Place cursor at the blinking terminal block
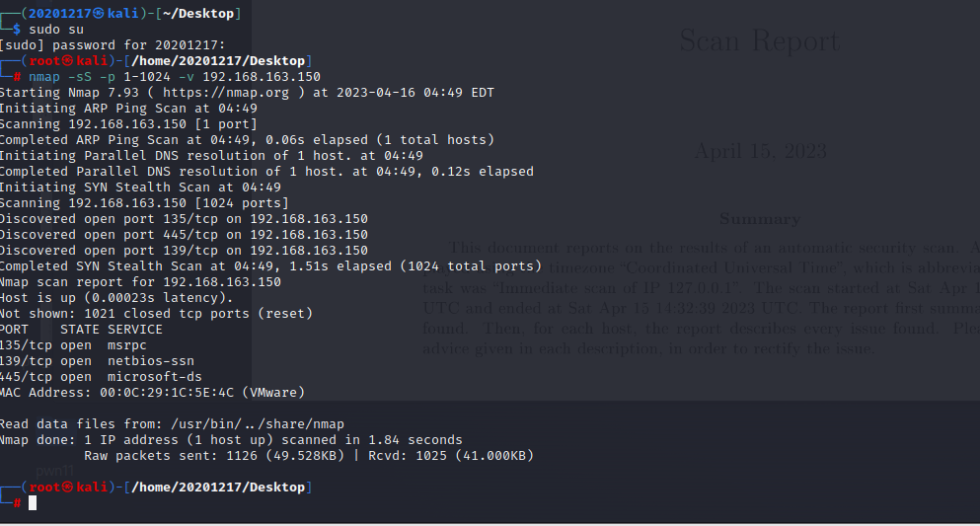Viewport: 980px width, 526px height. (33, 503)
